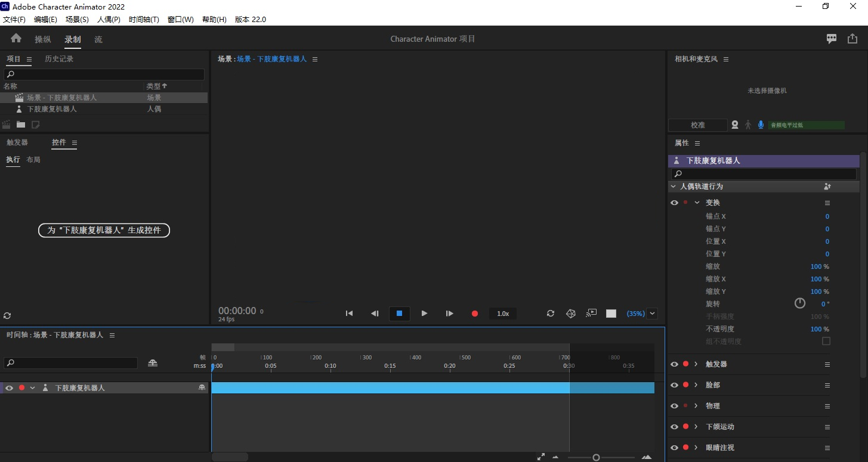The width and height of the screenshot is (868, 462).
Task: Switch to the Rig (操纵) workspace tab
Action: tap(43, 39)
